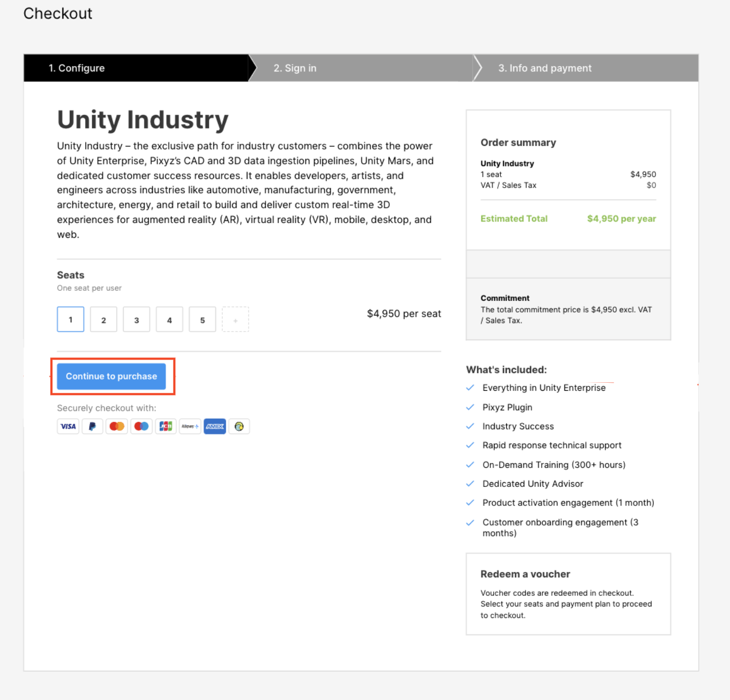Click Product activation engagement (1 month) text
This screenshot has width=730, height=700.
tap(568, 503)
